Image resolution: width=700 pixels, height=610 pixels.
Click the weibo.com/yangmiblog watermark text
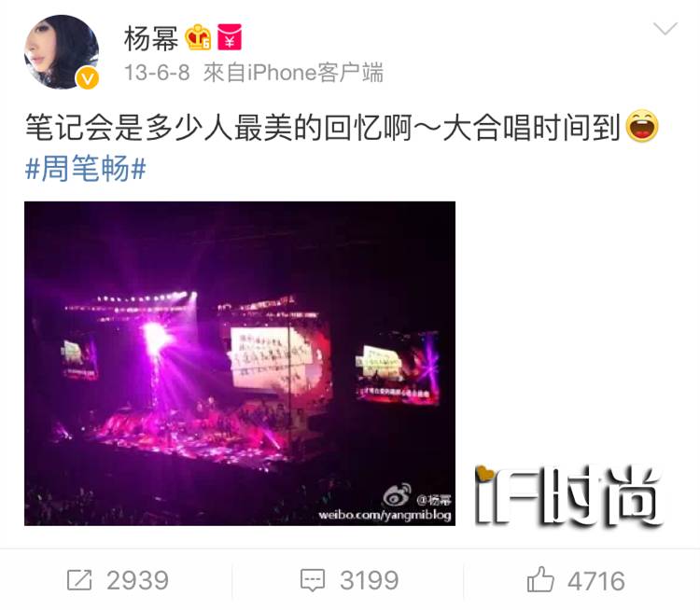[x=385, y=516]
